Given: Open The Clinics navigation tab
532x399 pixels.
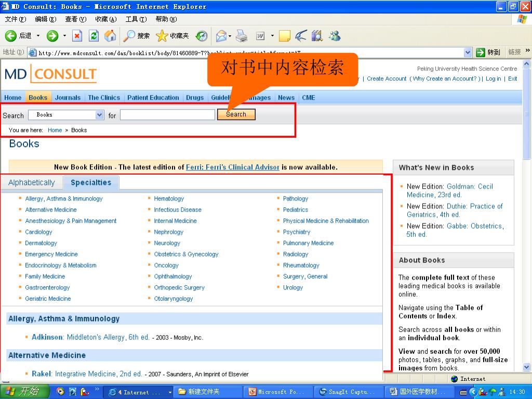Looking at the screenshot, I should point(104,97).
